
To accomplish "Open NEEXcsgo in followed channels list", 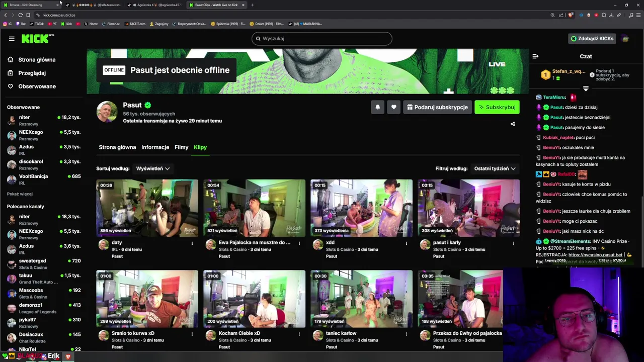I will 43,135.
